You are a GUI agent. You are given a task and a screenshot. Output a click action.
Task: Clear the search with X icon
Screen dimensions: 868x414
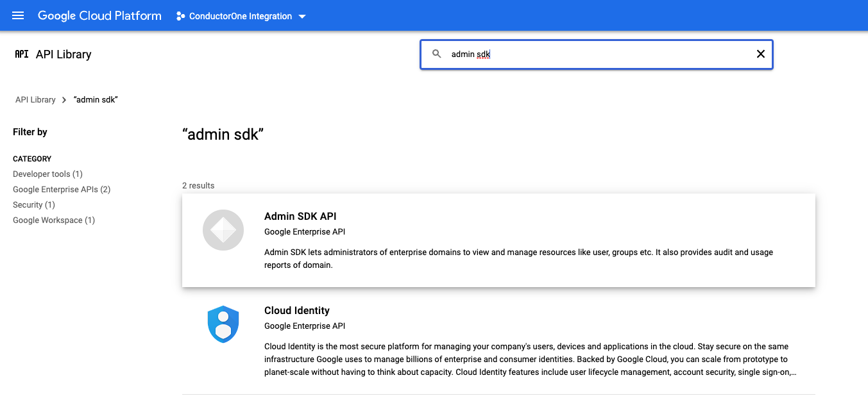tap(760, 54)
